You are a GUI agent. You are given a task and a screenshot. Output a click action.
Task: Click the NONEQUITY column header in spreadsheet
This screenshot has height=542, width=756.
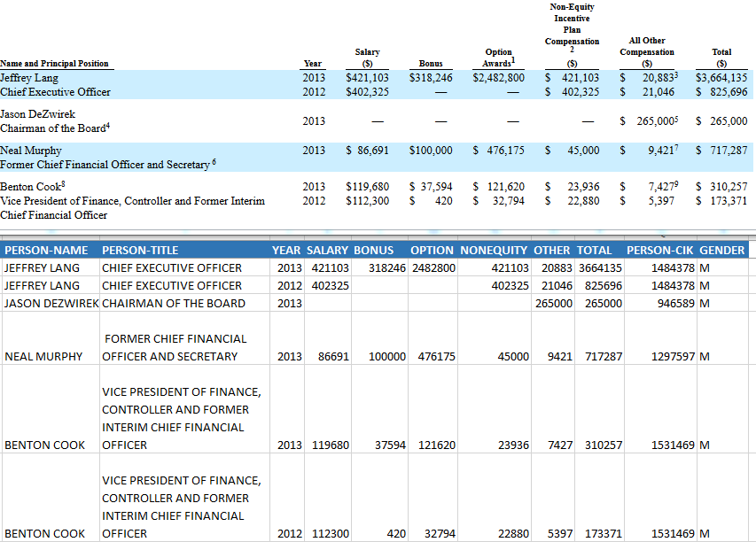pyautogui.click(x=494, y=250)
